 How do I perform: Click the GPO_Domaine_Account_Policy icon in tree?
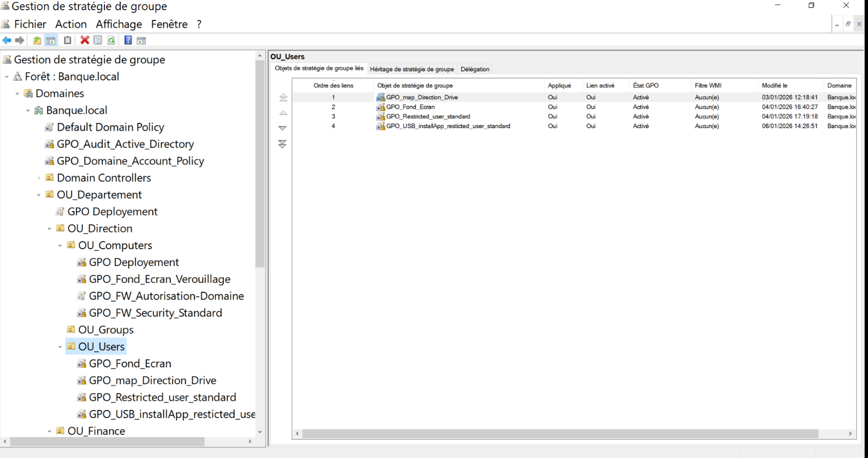click(x=49, y=161)
